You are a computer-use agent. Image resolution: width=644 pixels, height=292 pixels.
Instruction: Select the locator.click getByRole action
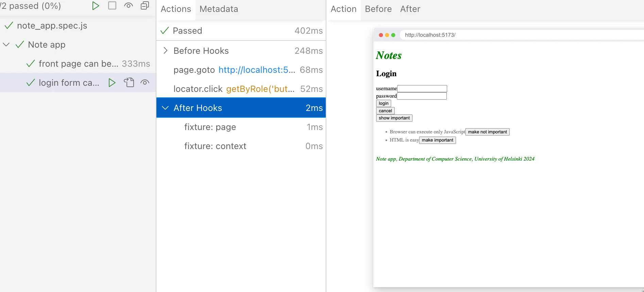click(241, 89)
